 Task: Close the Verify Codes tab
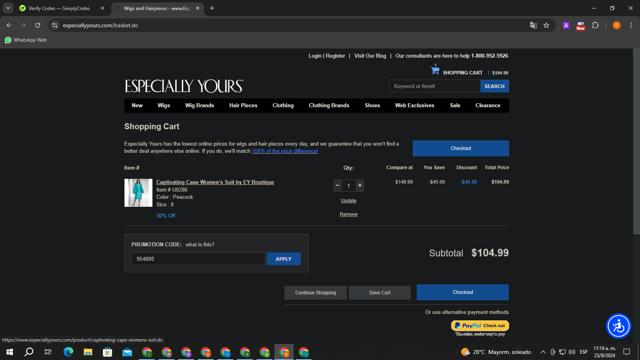(x=102, y=8)
